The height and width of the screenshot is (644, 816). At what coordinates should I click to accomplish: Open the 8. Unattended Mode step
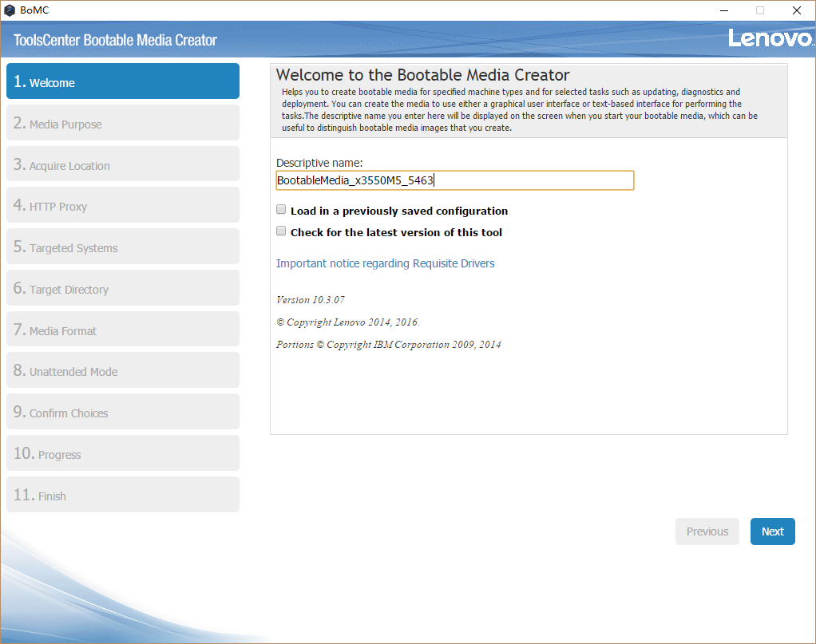click(x=123, y=370)
